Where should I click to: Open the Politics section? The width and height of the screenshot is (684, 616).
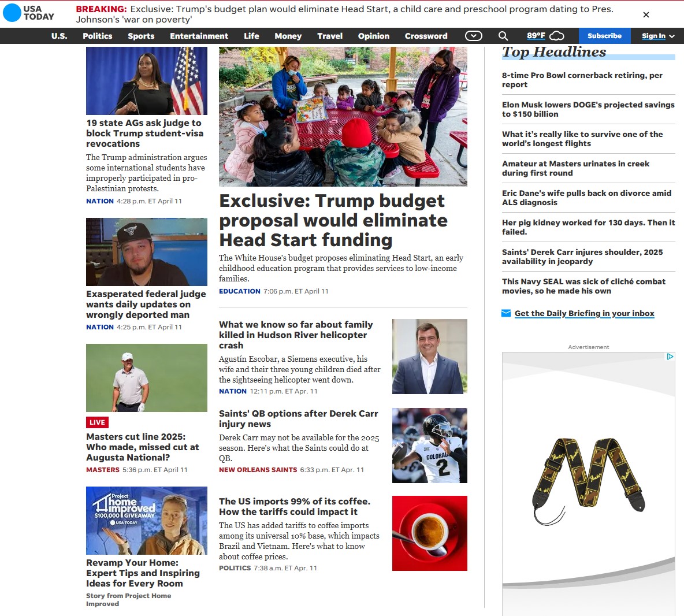coord(97,36)
